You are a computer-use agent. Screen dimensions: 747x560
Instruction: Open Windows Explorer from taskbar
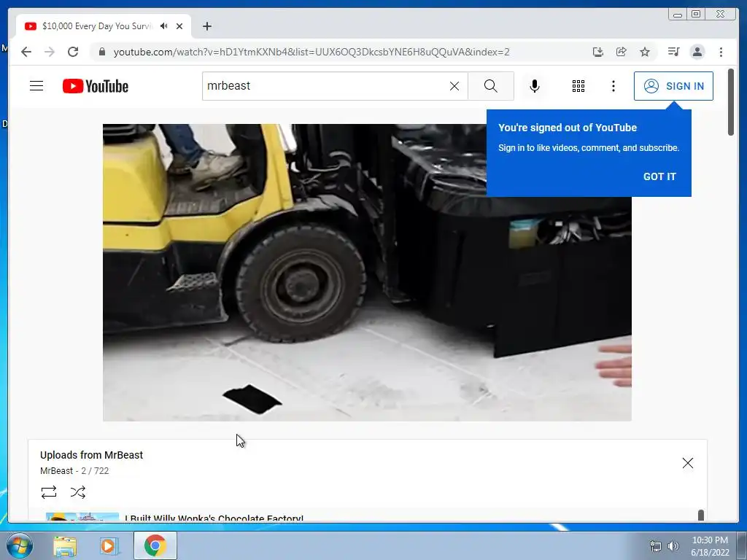pos(65,545)
